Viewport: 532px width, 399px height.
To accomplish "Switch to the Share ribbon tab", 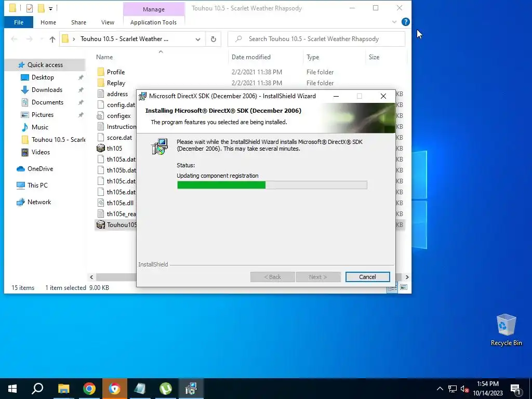I will (78, 22).
